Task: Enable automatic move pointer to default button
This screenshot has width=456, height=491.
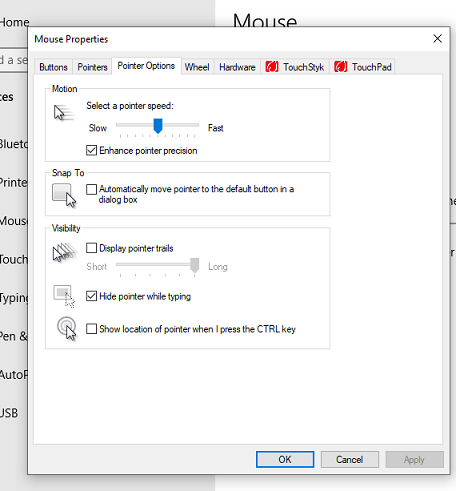Action: [x=91, y=189]
